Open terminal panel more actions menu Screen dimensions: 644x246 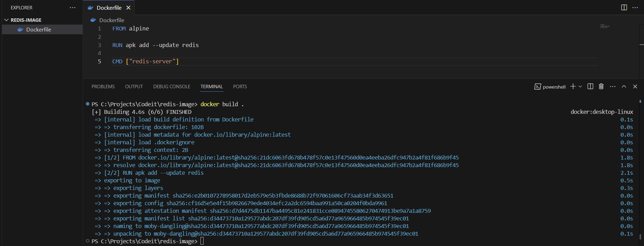point(613,86)
